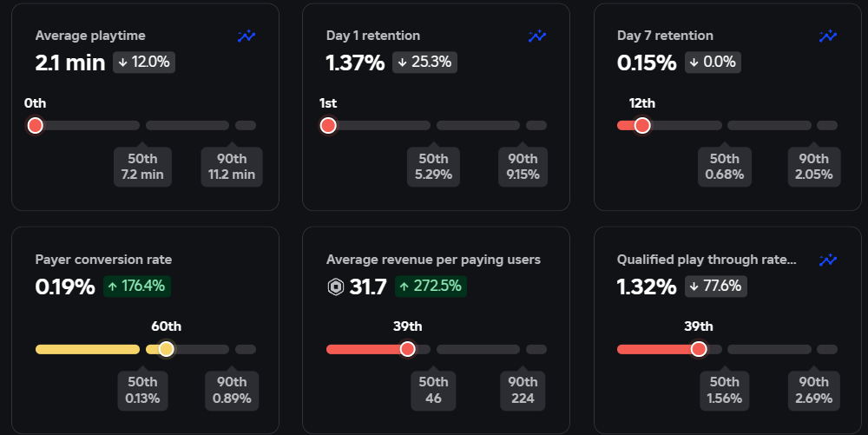Screen dimensions: 868x435
Task: Click the 272.5% increase badge
Action: (431, 287)
